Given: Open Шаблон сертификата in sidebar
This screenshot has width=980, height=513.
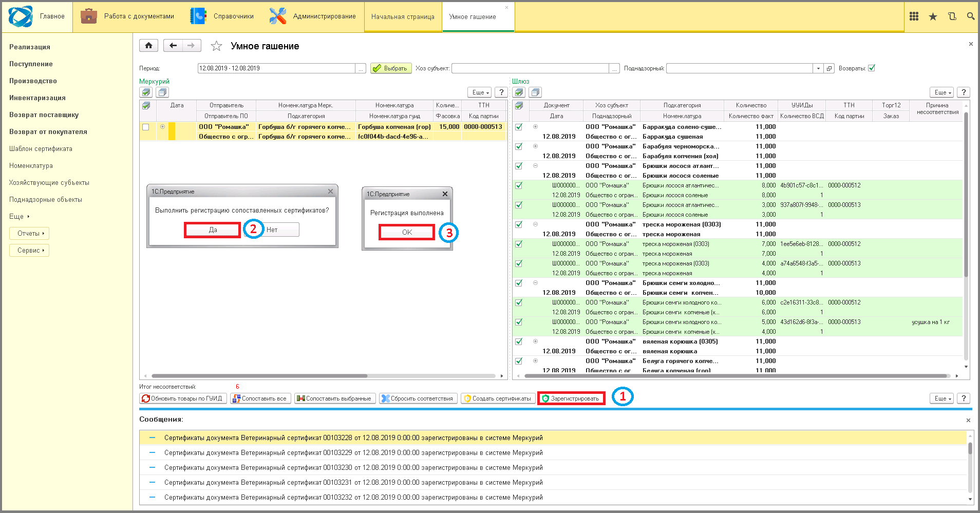Looking at the screenshot, I should tap(41, 148).
